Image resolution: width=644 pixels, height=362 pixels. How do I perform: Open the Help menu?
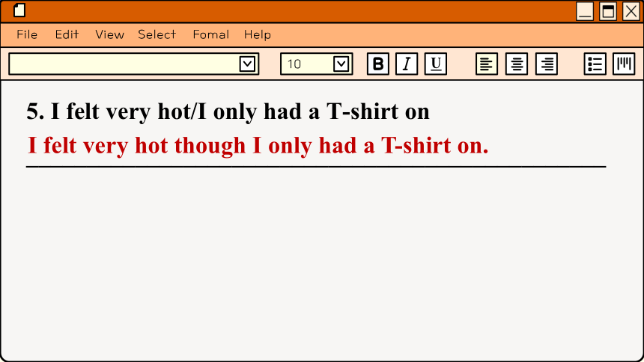(258, 34)
